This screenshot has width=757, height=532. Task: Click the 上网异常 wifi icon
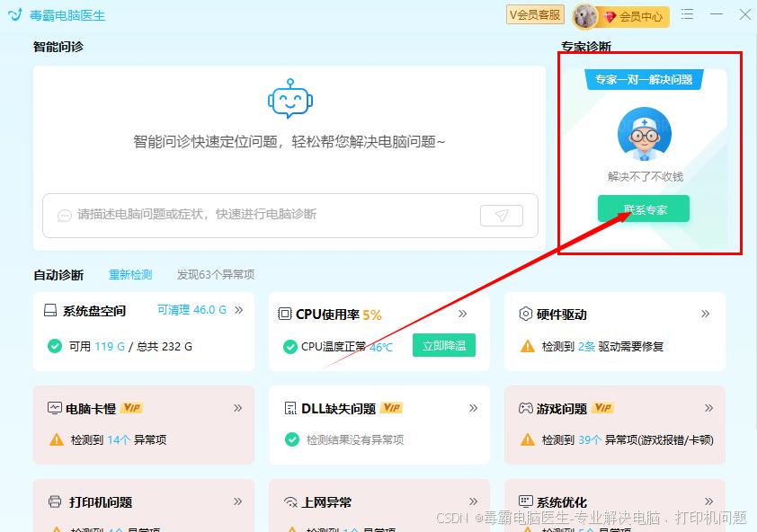point(290,502)
